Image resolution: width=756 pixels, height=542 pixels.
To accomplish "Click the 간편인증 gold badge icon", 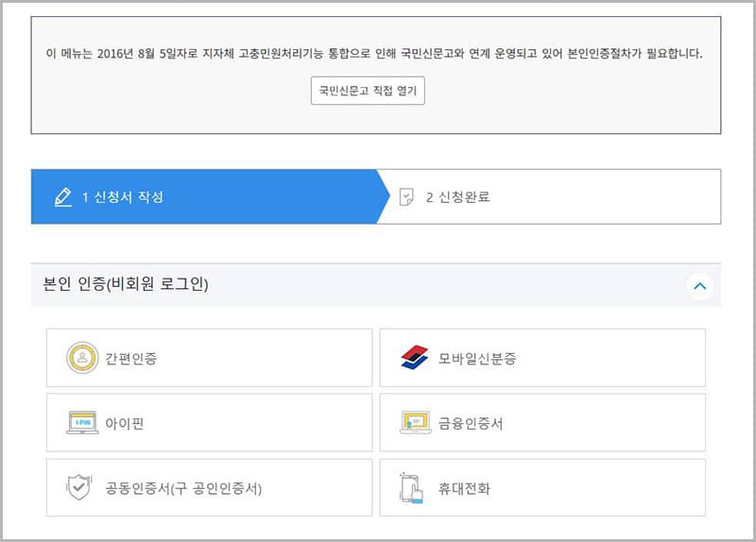I will pyautogui.click(x=82, y=358).
